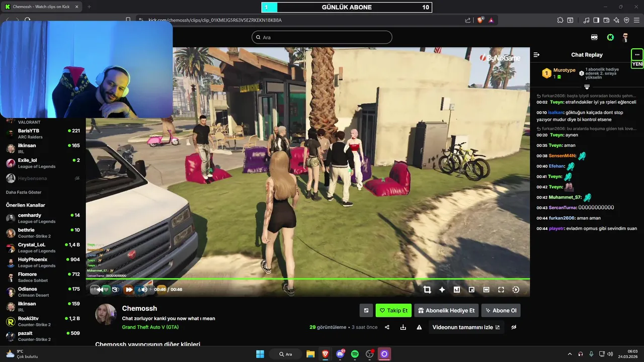Click Videonun tamamını izle button
Viewport: 644px width, 362px height.
(466, 327)
